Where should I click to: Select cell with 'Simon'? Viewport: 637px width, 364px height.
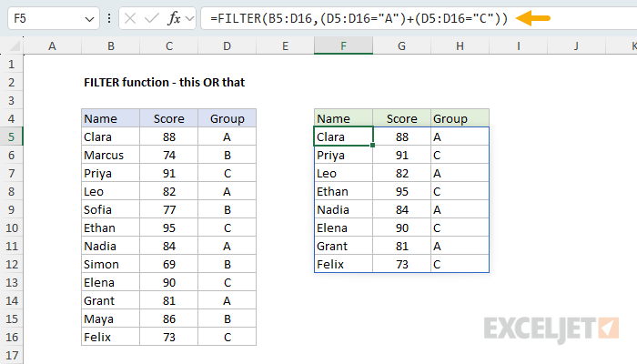click(110, 265)
